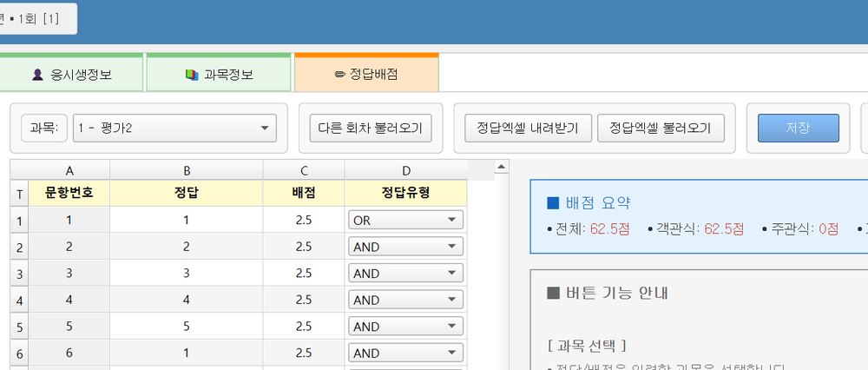Click the 정답 cell in row 3
Screen dimensions: 868x370
click(x=186, y=273)
